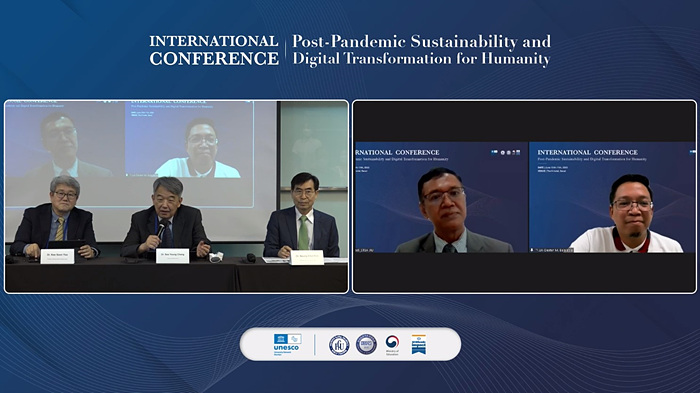Image resolution: width=700 pixels, height=393 pixels.
Task: Select the video of the remote speaker in the white shirt
Action: [612, 197]
